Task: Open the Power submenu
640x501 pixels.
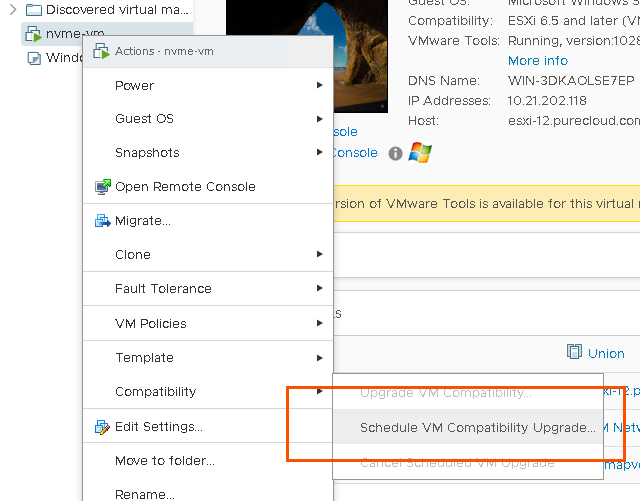Action: coord(208,85)
